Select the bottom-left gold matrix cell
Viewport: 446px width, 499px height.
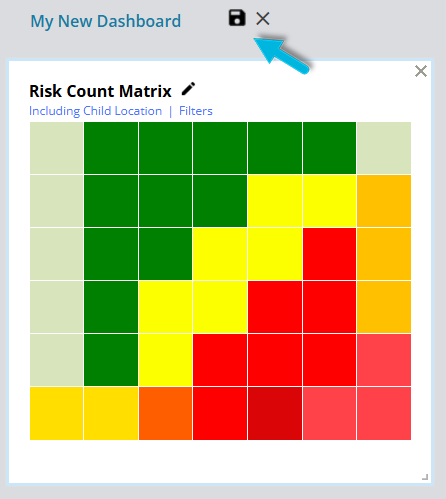(56, 413)
